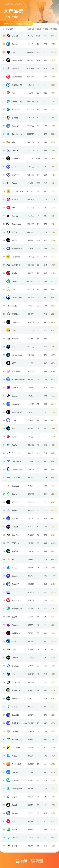Sort by the AI新榜指数 column header

tap(53, 29)
